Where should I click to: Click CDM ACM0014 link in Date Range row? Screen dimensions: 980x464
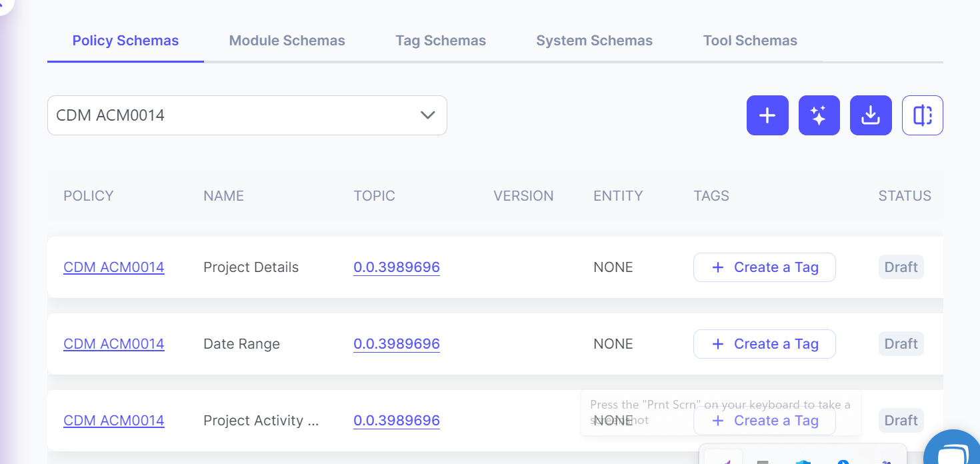click(x=114, y=344)
